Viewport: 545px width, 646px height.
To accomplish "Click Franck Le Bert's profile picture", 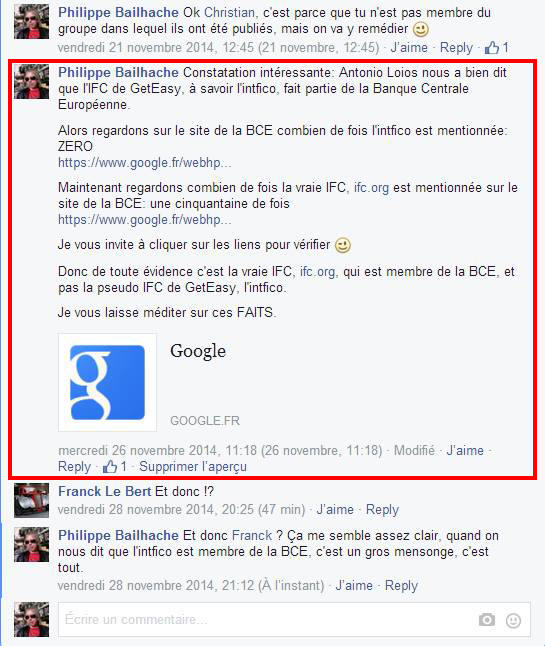I will [x=31, y=500].
